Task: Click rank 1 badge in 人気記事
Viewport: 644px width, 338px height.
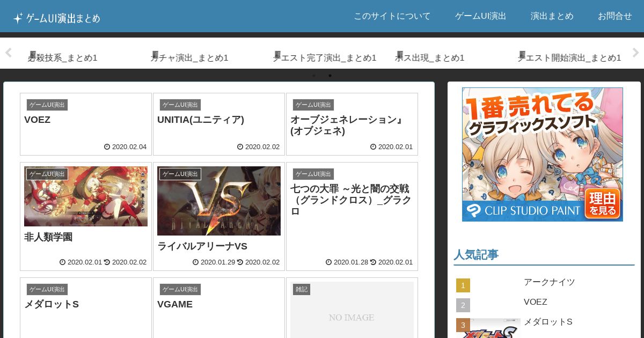Action: pyautogui.click(x=463, y=285)
